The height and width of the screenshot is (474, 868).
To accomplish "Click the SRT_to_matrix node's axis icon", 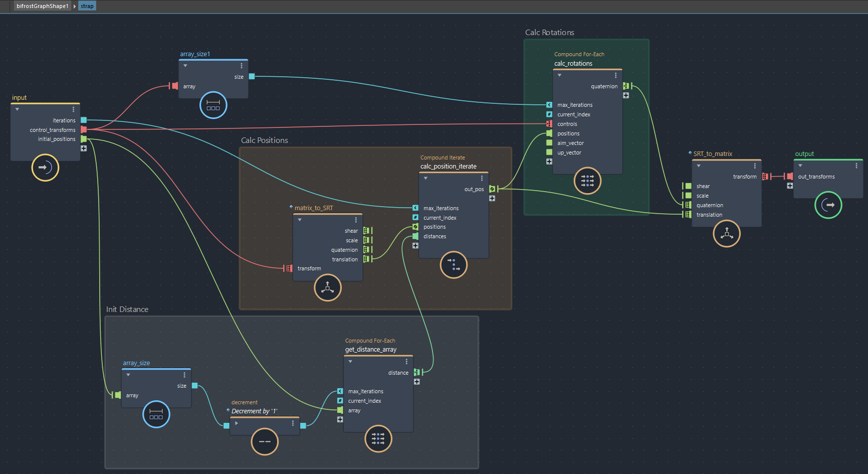I will (727, 234).
